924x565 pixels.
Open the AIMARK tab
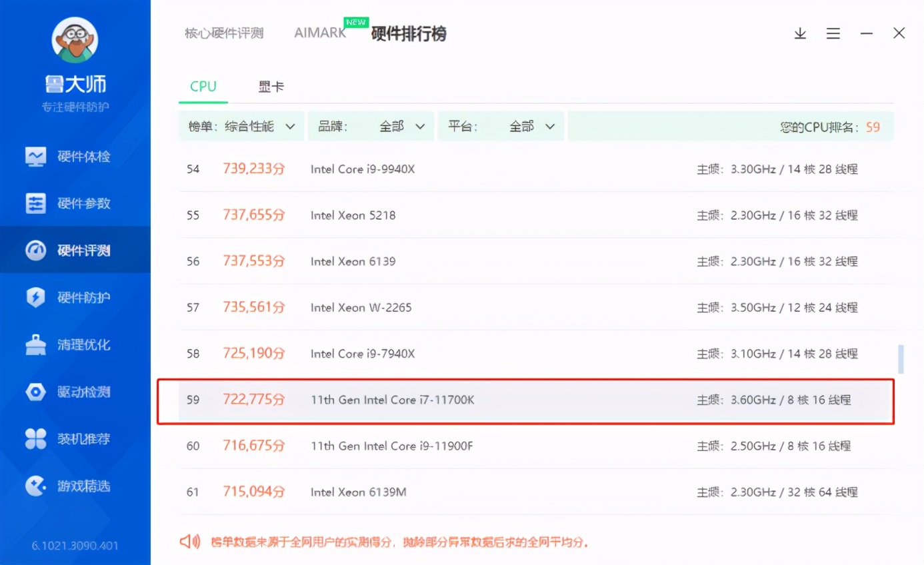(x=321, y=33)
